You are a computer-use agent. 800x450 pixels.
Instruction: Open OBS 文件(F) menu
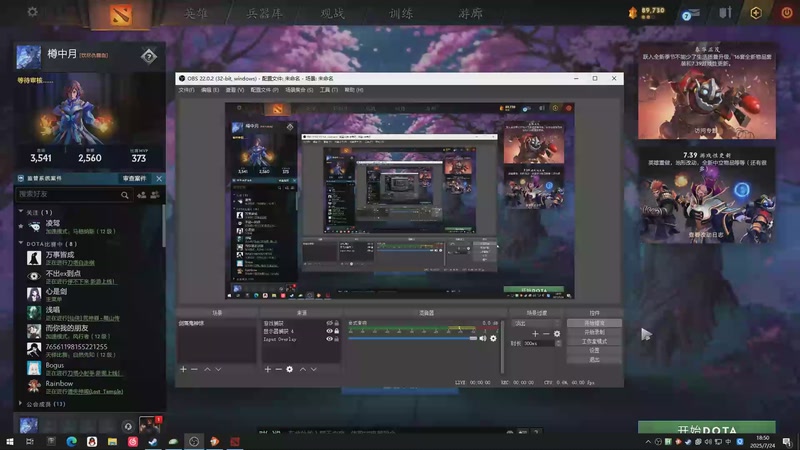[x=186, y=90]
